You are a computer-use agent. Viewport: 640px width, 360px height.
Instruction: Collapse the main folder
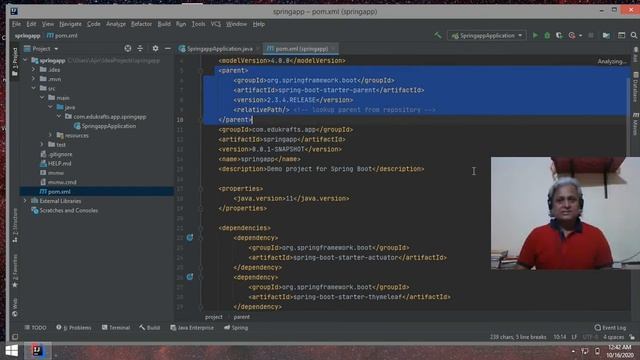(42, 98)
